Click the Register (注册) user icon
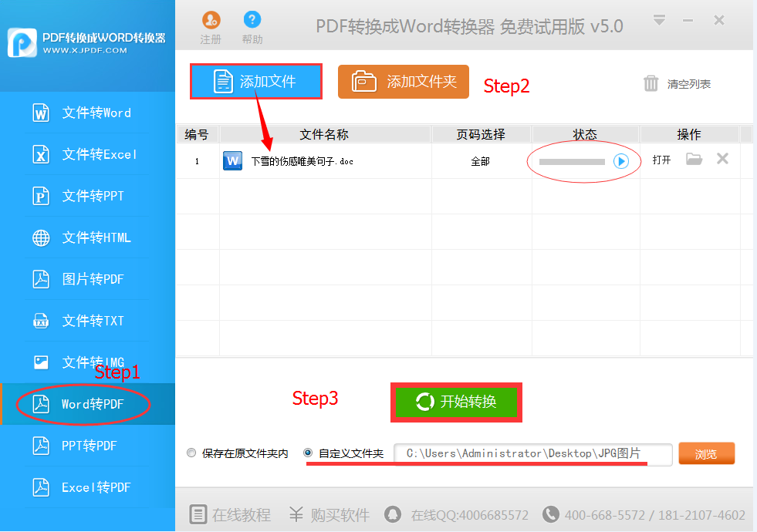The height and width of the screenshot is (532, 757). [210, 21]
